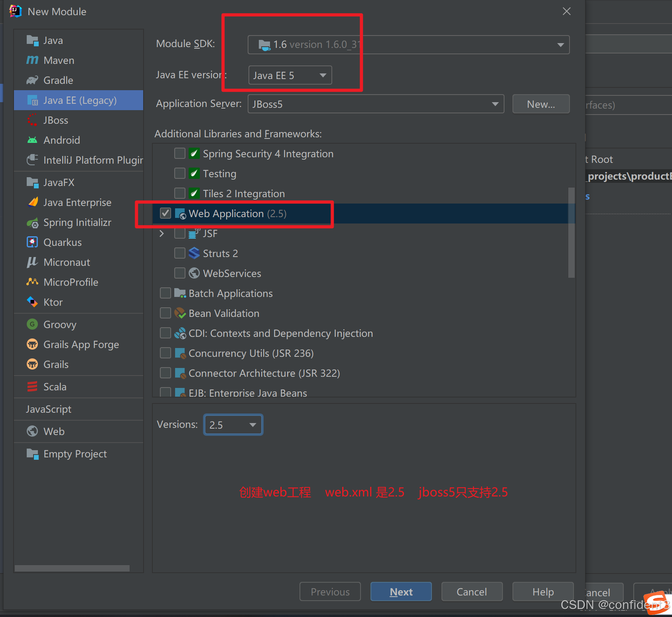Viewport: 672px width, 617px height.
Task: Click the Java module type icon
Action: point(32,40)
